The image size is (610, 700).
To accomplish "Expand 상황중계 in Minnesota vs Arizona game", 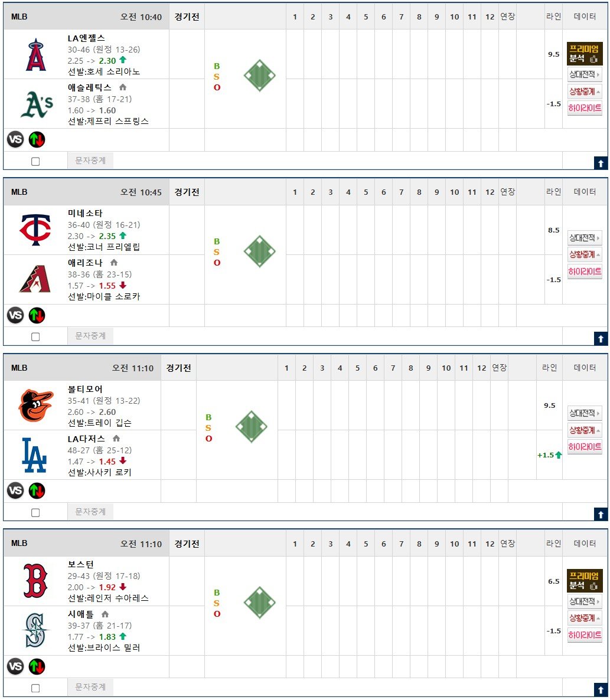I will (584, 254).
